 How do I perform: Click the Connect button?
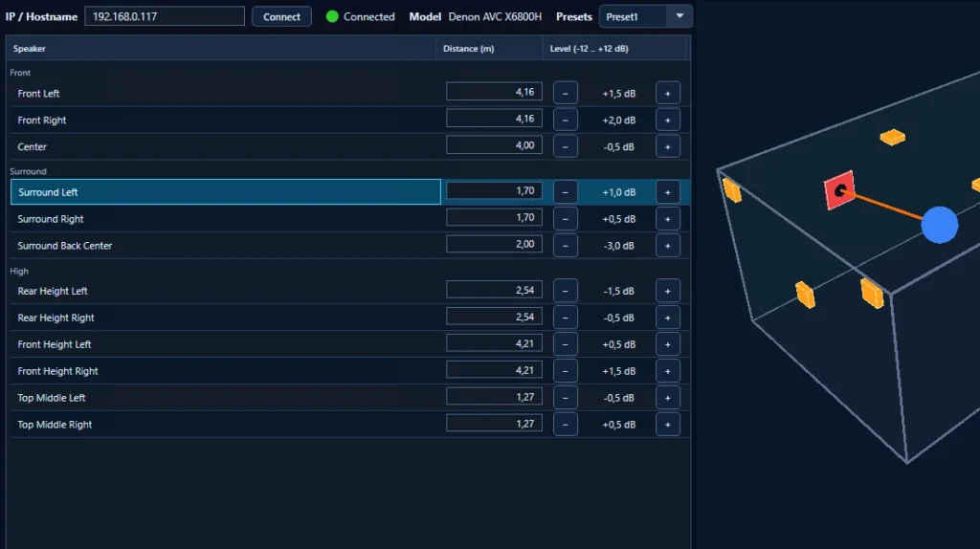coord(281,17)
